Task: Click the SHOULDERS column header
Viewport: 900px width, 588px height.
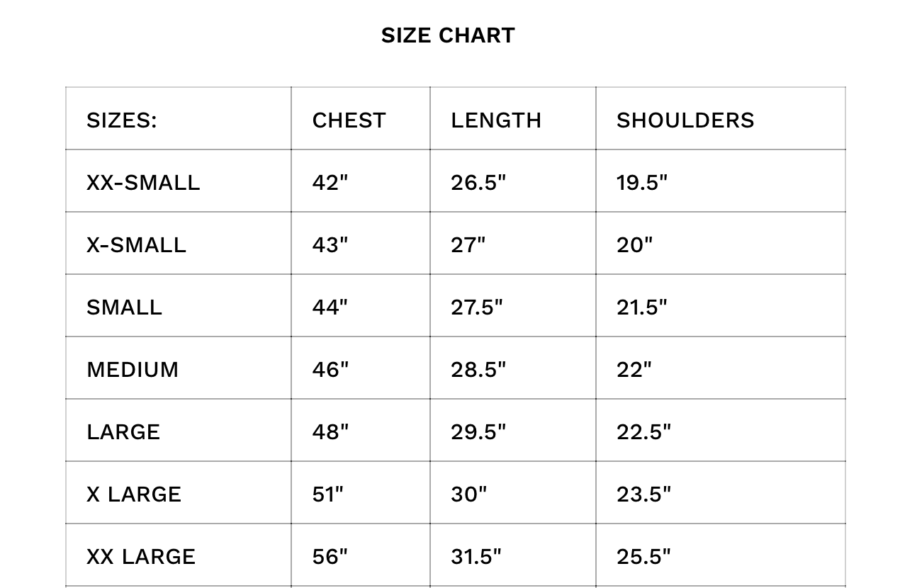Action: click(x=685, y=120)
